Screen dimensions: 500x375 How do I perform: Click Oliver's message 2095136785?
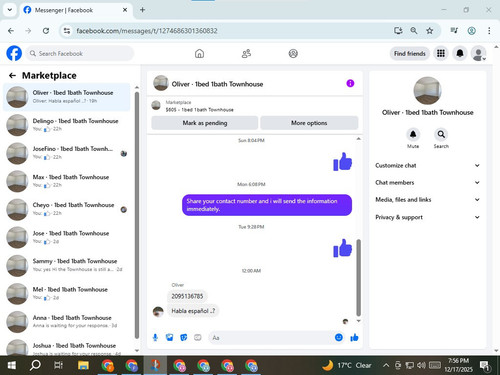pos(187,296)
